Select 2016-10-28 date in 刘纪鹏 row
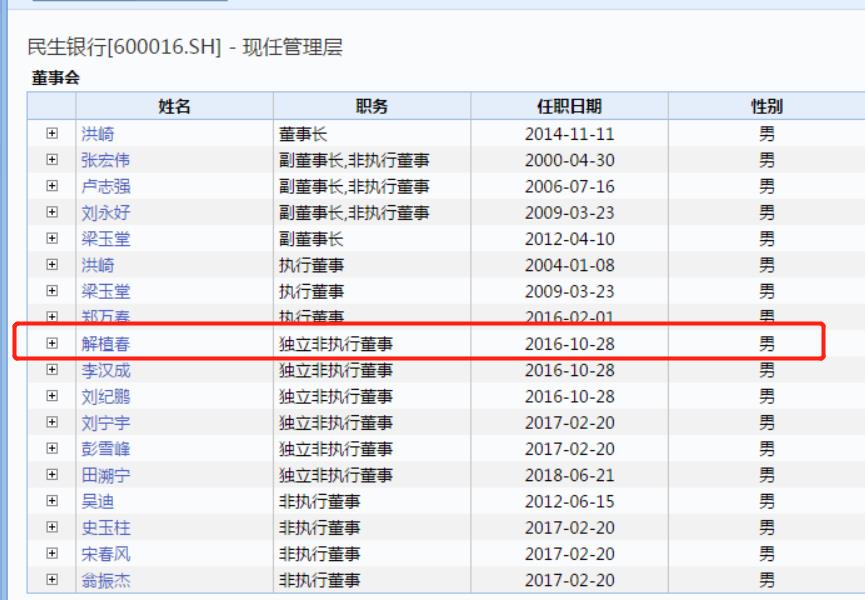Viewport: 865px width, 600px height. (x=569, y=397)
